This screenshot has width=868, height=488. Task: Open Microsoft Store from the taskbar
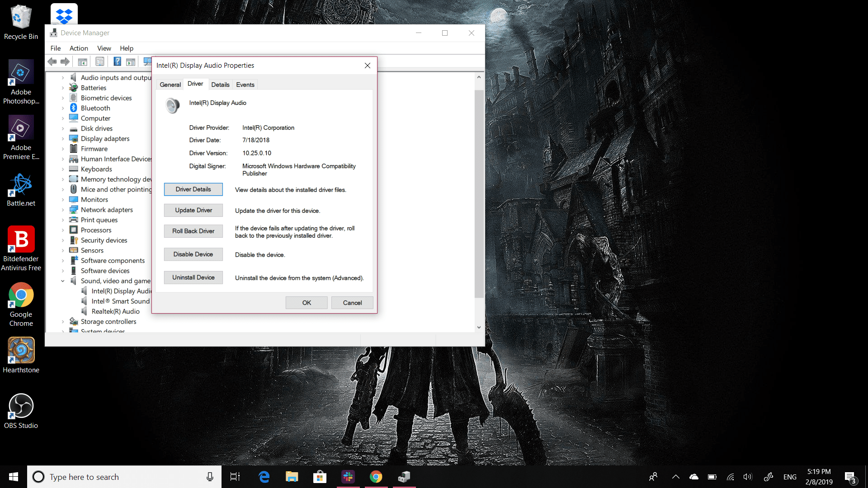click(320, 477)
